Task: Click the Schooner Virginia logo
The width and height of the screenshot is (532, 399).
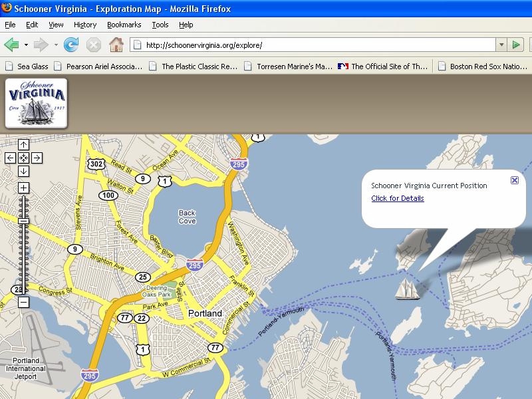Action: click(37, 103)
